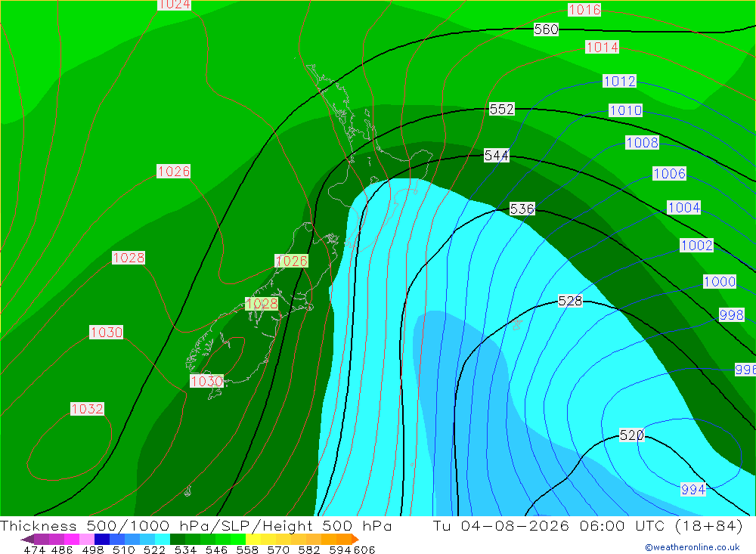Click the 558 value on the legend
Viewport: 756px width, 554px height.
pos(247,549)
